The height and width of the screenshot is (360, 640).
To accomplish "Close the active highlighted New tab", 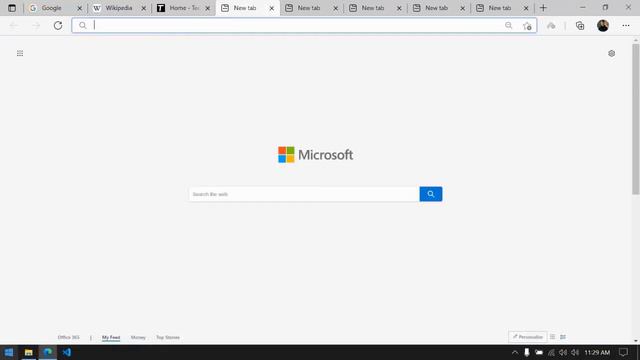I will pos(271,8).
